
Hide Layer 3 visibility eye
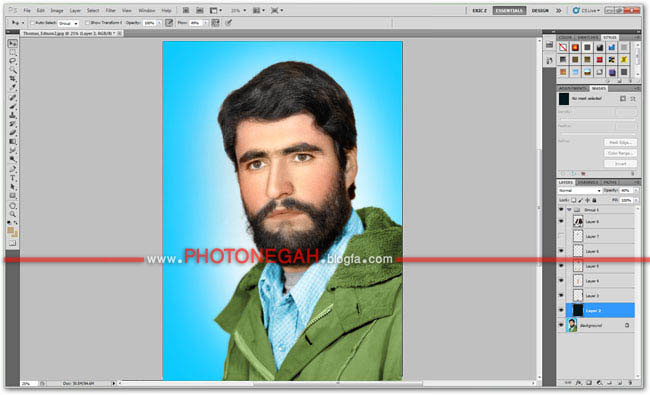pos(561,296)
